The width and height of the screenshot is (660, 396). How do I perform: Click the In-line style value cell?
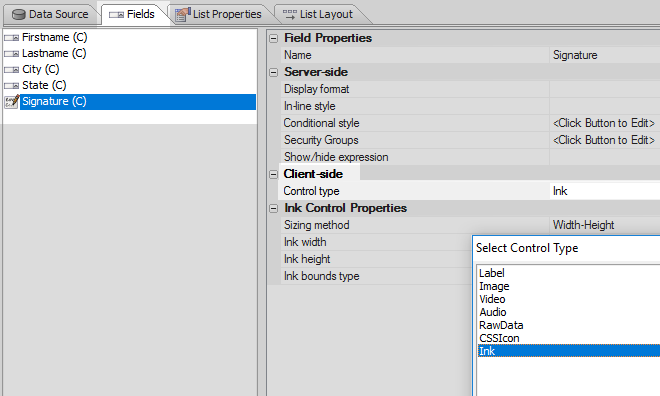(604, 106)
